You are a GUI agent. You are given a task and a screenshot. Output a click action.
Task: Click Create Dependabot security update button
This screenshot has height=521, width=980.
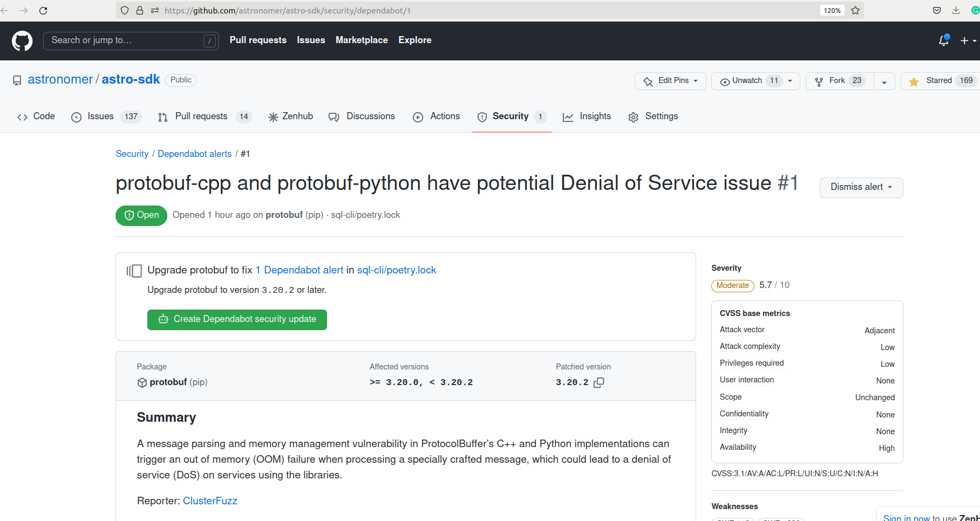237,319
